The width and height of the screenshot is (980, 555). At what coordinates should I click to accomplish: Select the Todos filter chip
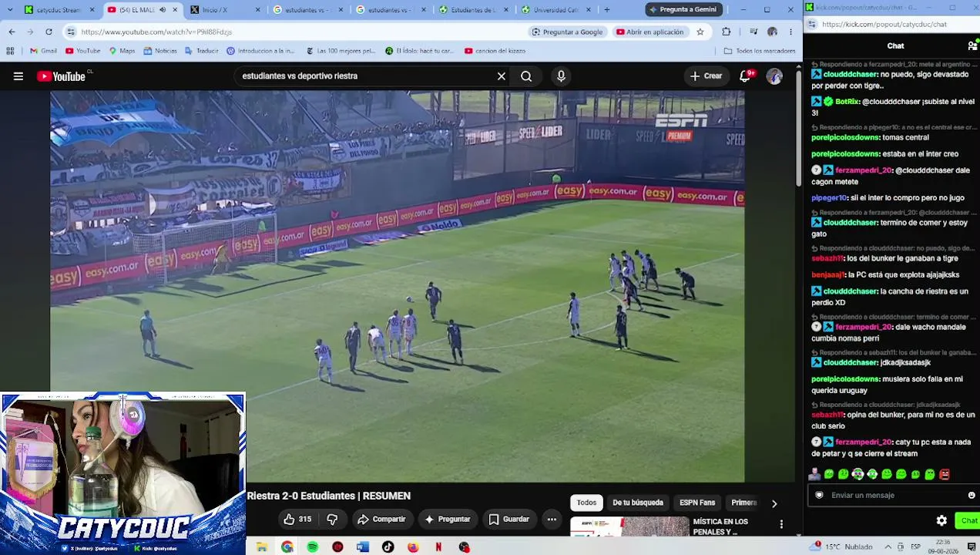[x=586, y=503]
